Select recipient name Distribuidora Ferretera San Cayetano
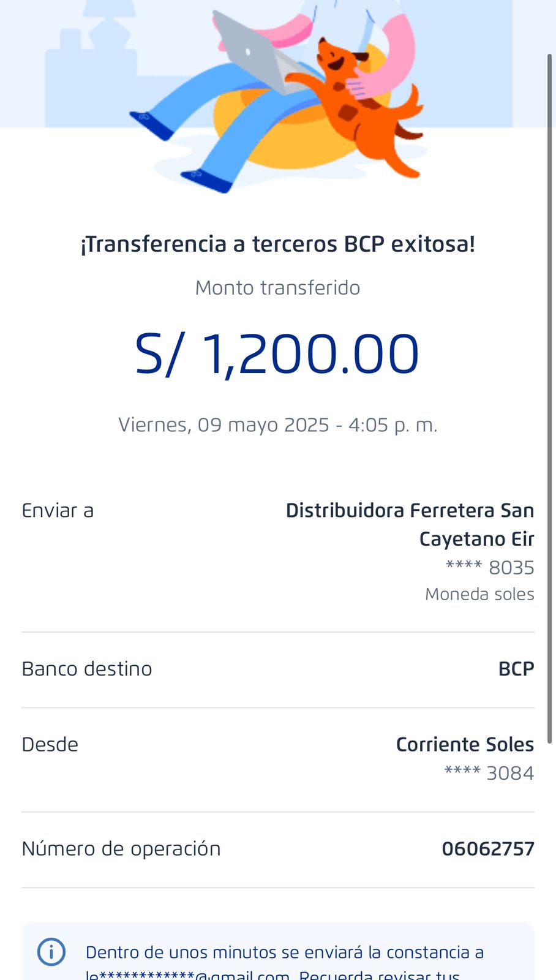The height and width of the screenshot is (980, 556). (x=410, y=524)
